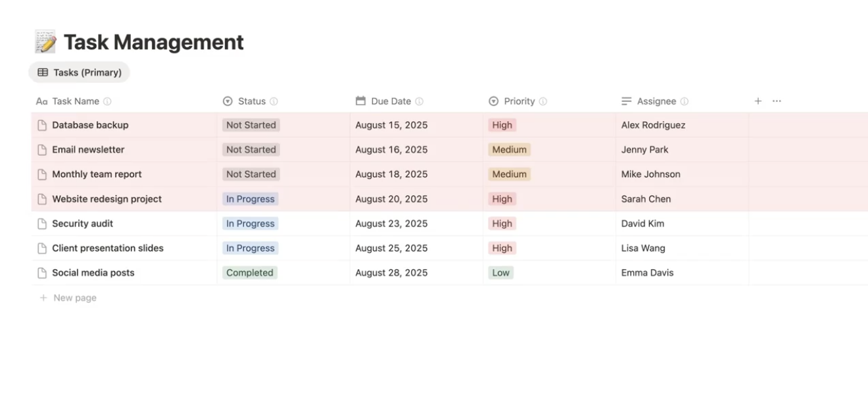Click the info icon beside Assignee header
This screenshot has width=868, height=408.
(684, 101)
